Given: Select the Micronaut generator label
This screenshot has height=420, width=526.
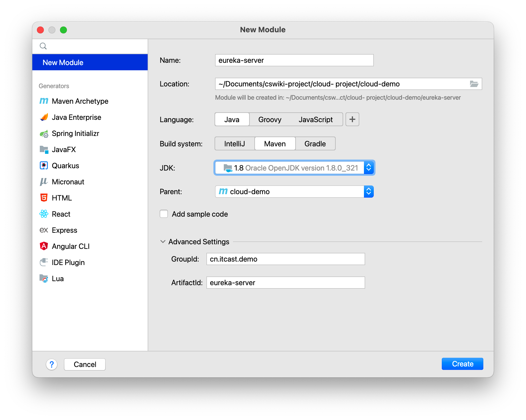Looking at the screenshot, I should (x=68, y=182).
